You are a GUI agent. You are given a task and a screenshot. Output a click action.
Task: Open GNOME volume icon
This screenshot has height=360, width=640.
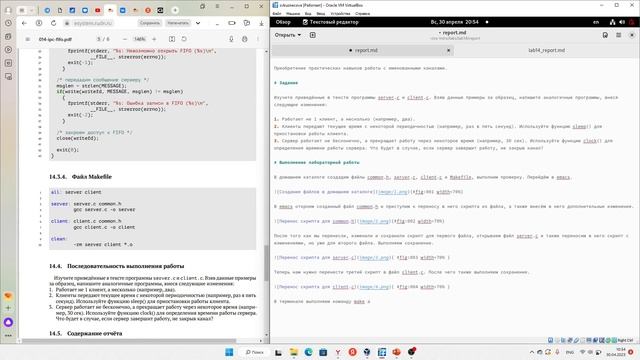click(x=622, y=22)
